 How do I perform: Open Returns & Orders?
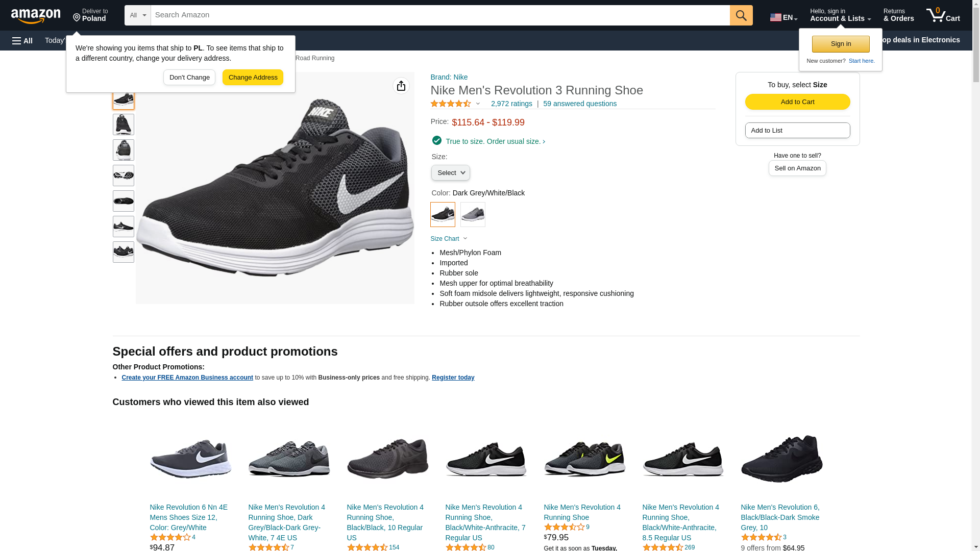[x=898, y=15]
